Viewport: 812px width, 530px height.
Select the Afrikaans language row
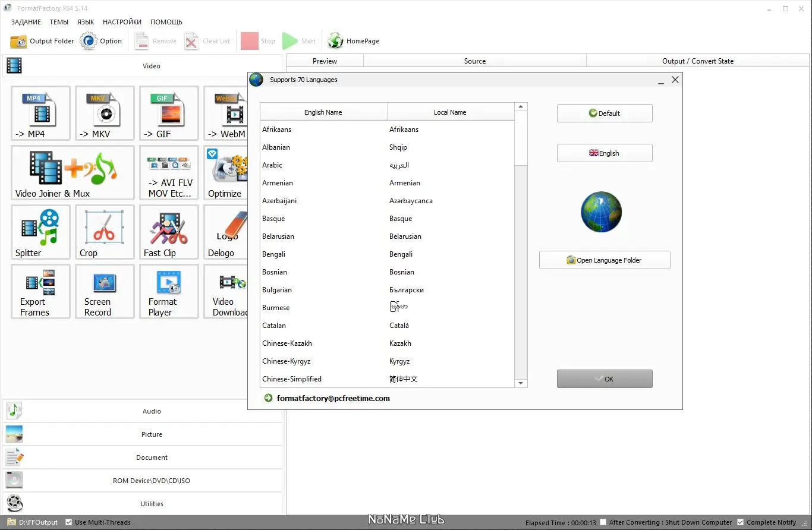point(387,130)
